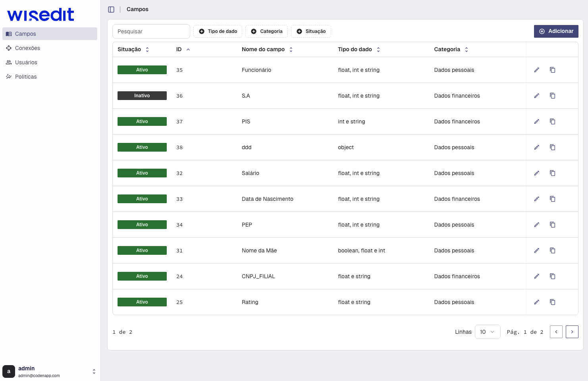Screen dimensions: 588x381
Task: Duplicate the Salário field row
Action: pos(552,173)
